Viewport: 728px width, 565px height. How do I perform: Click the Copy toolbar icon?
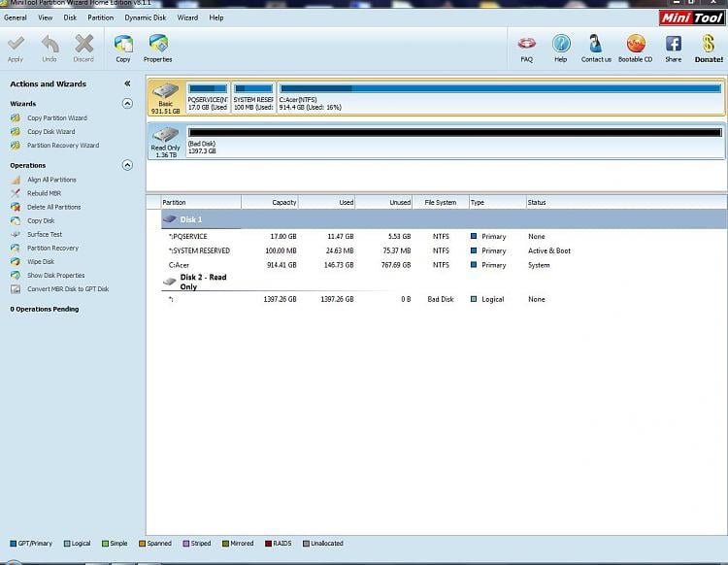pos(123,44)
